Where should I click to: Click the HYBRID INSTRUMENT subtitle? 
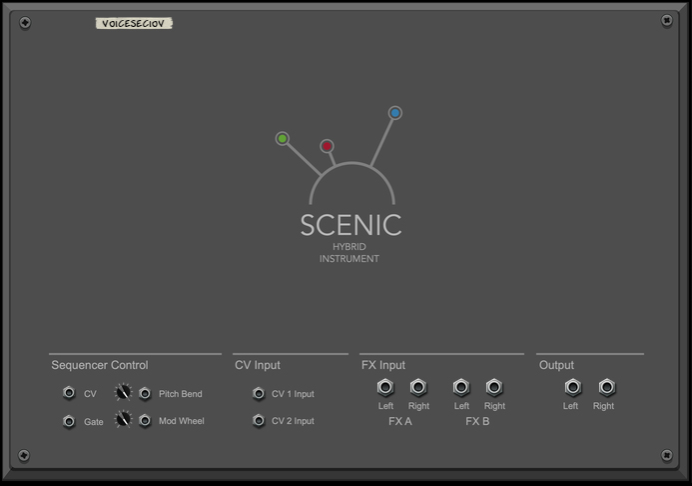(349, 253)
